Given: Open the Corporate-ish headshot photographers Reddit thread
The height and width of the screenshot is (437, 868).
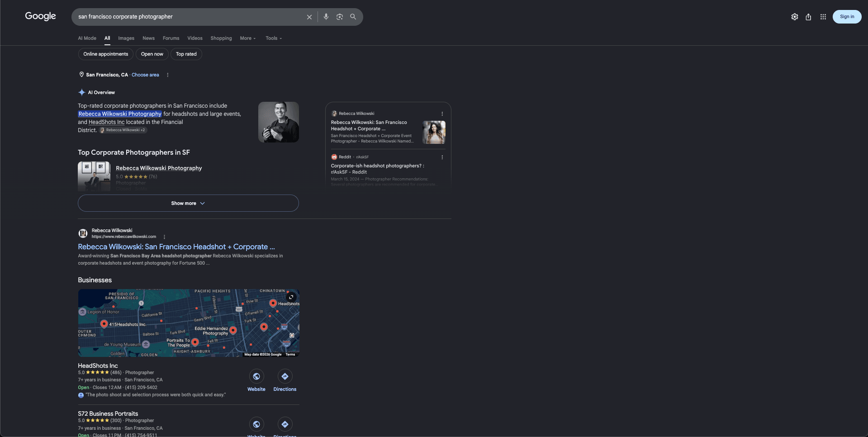Looking at the screenshot, I should [x=378, y=169].
